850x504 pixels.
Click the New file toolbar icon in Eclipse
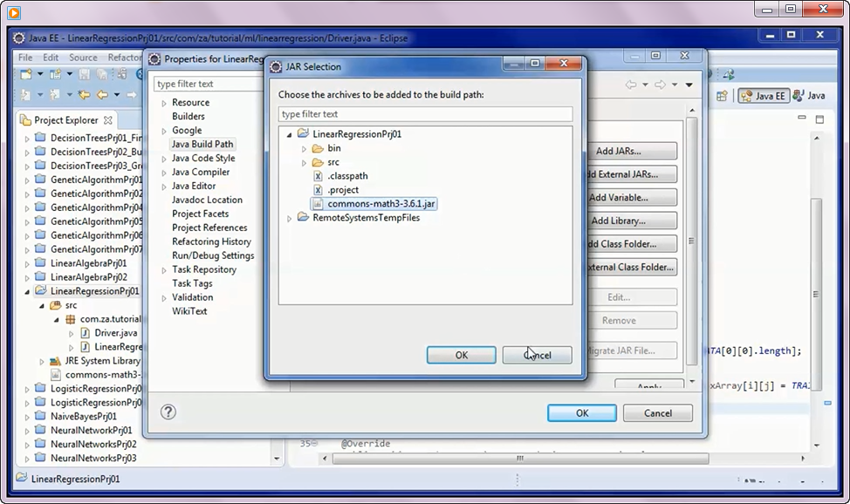click(25, 74)
